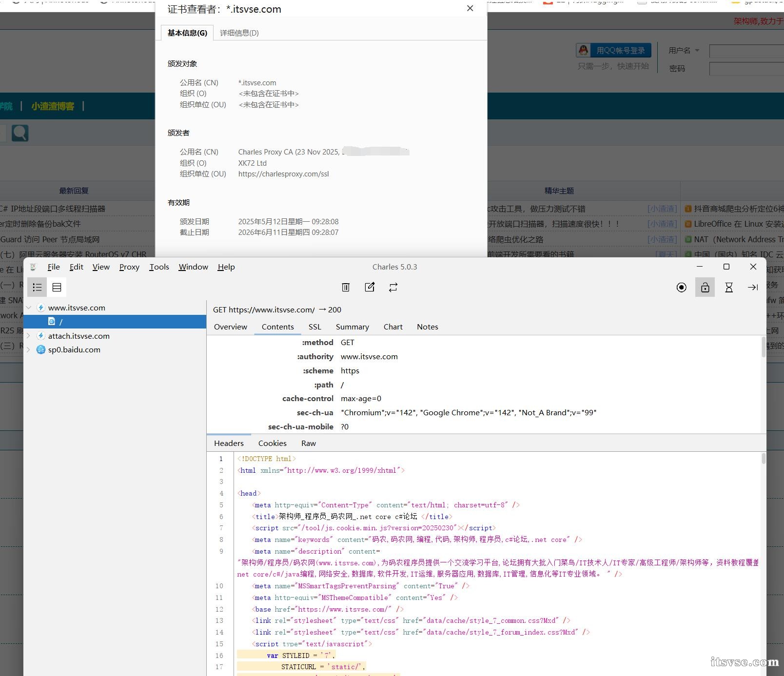This screenshot has width=784, height=676.
Task: Open the 详细信息(D) certificate tab
Action: [239, 33]
